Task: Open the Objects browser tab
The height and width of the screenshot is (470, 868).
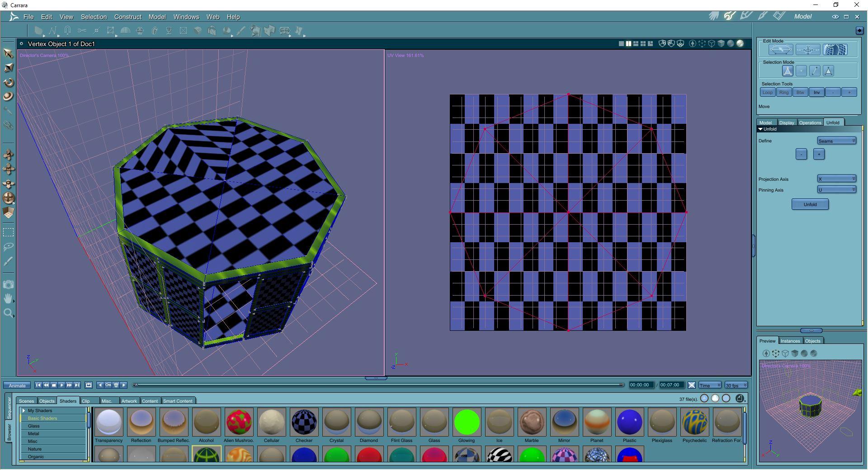Action: click(x=47, y=401)
